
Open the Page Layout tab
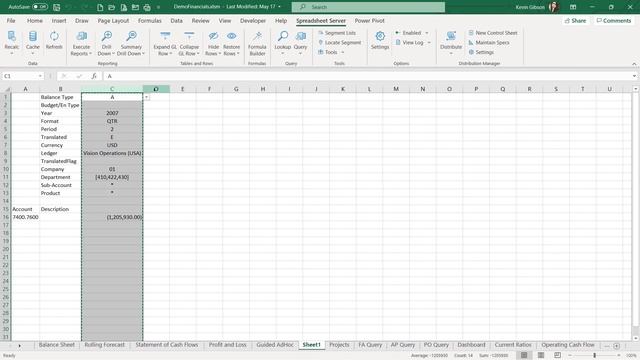pos(113,20)
